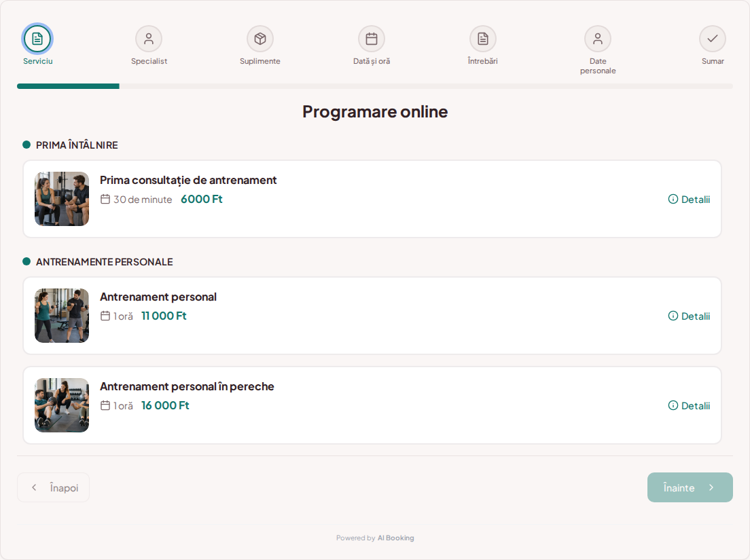
Task: Open Detalii for Antrenament personal în pereche
Action: coord(689,406)
